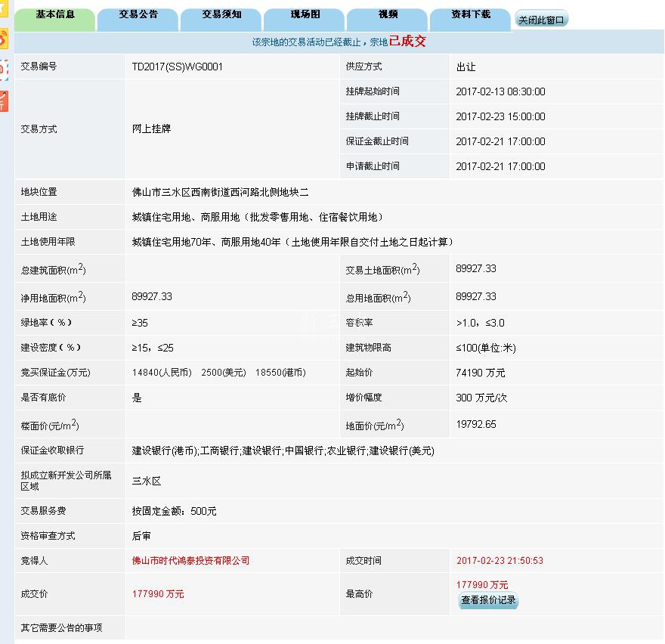The width and height of the screenshot is (665, 644).
Task: Click the red 已成交 status text
Action: (407, 42)
